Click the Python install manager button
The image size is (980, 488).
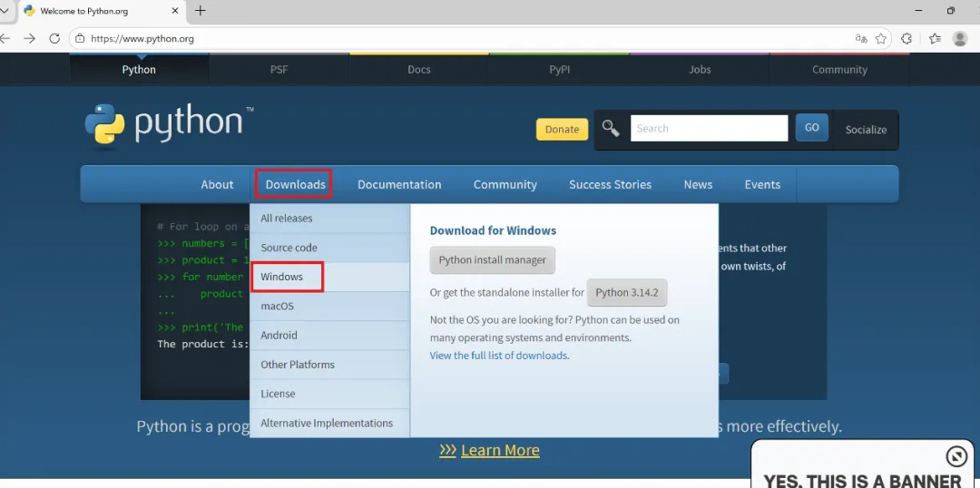493,260
